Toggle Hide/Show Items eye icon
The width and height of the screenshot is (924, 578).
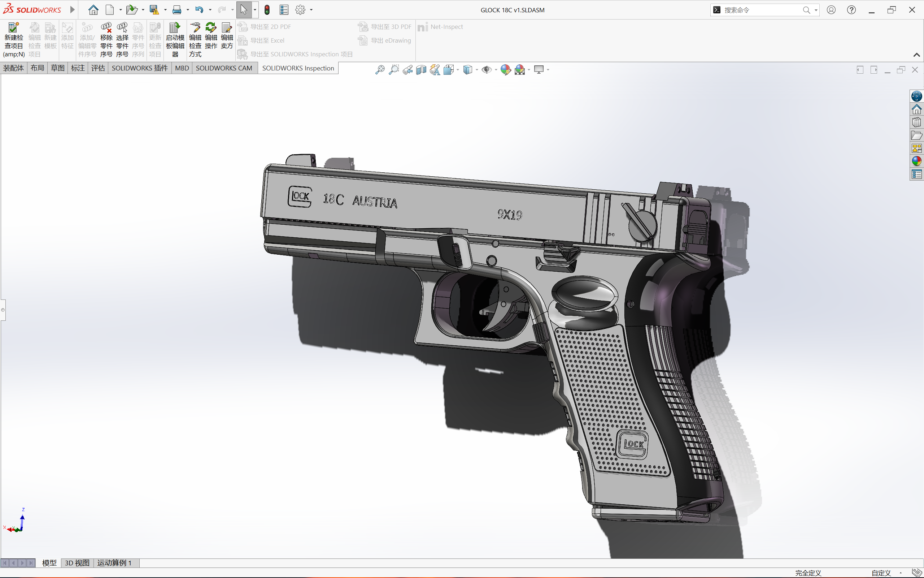click(x=487, y=70)
